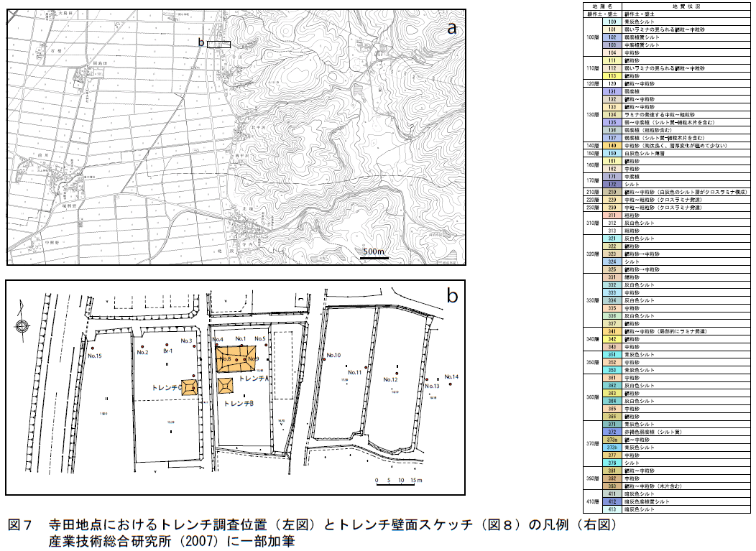
Task: Click borehole label No.4
Action: (218, 339)
